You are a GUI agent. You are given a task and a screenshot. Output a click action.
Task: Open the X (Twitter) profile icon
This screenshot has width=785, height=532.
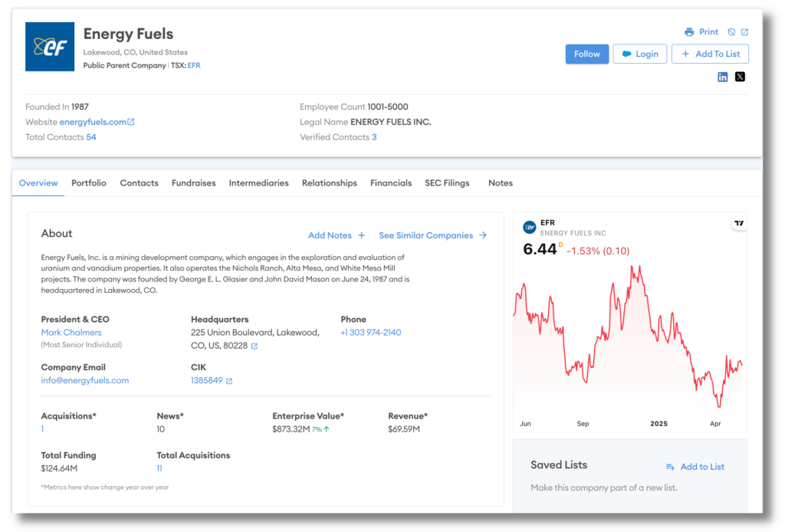pyautogui.click(x=740, y=77)
